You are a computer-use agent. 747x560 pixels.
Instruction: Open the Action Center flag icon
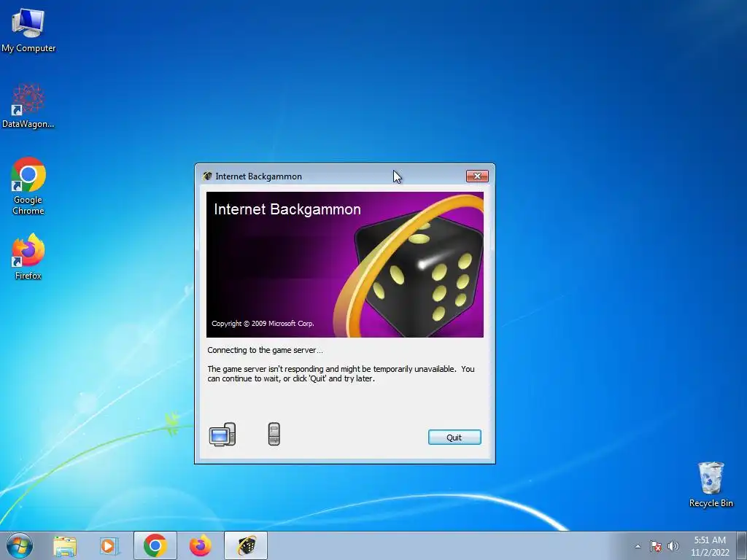pyautogui.click(x=656, y=546)
